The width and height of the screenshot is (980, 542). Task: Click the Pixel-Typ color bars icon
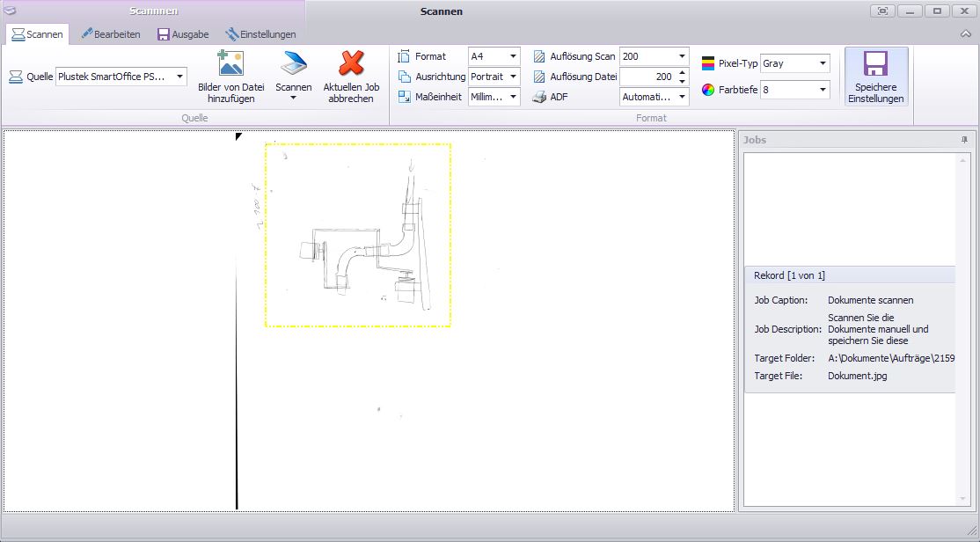pyautogui.click(x=708, y=63)
